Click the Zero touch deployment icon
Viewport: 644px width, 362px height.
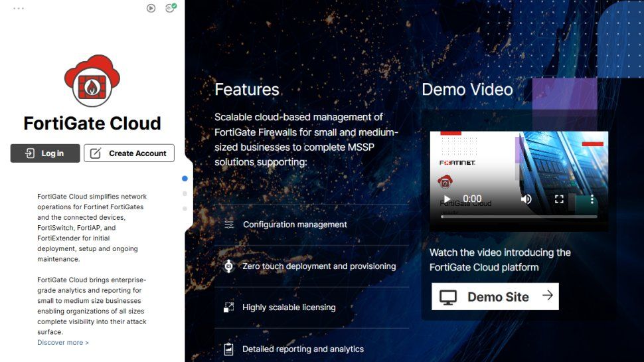click(229, 266)
